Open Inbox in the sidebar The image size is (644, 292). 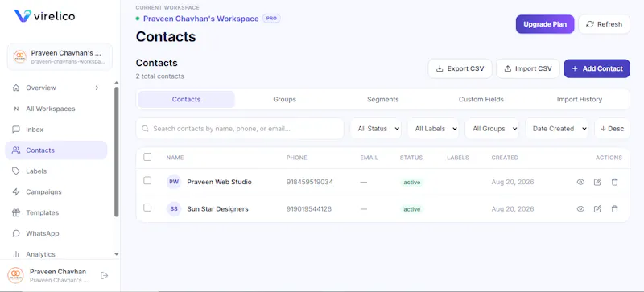point(56,130)
